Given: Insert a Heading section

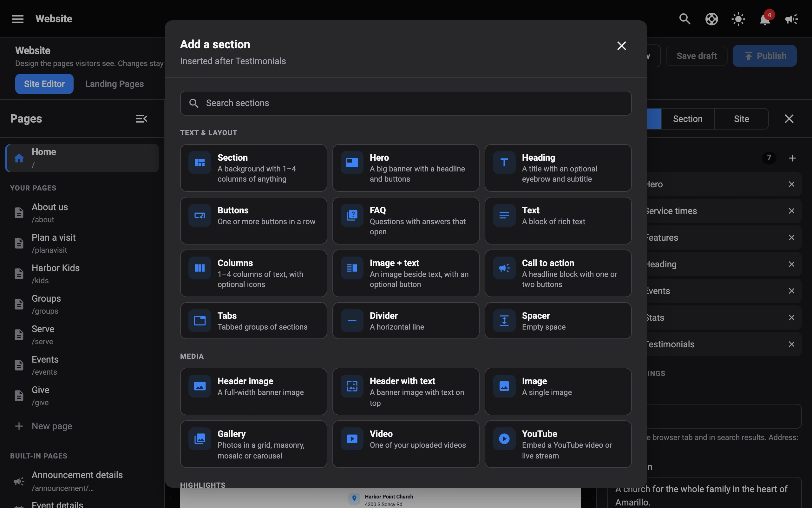Looking at the screenshot, I should [x=558, y=168].
